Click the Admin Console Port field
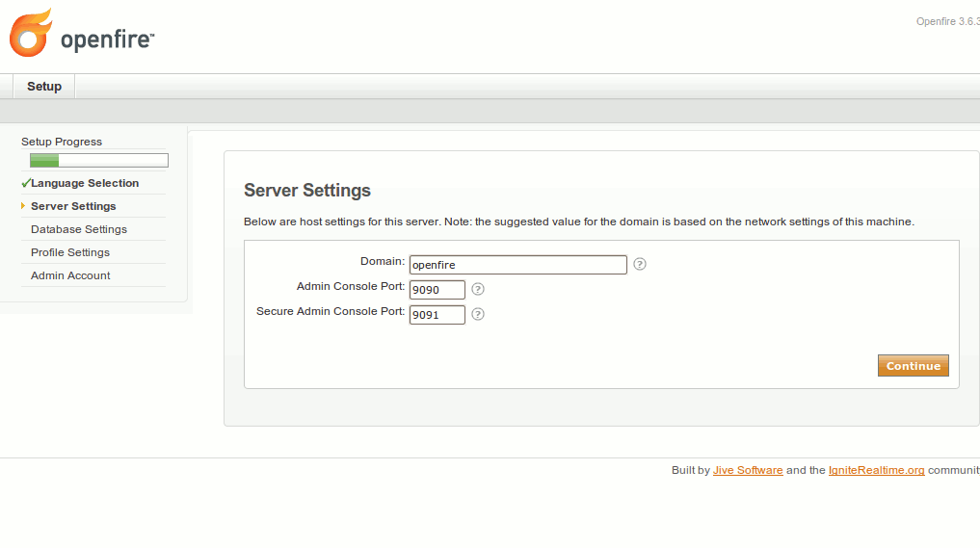 click(x=437, y=290)
